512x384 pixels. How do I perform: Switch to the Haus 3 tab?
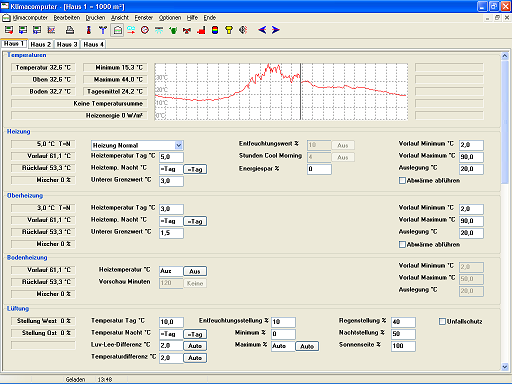click(x=67, y=44)
